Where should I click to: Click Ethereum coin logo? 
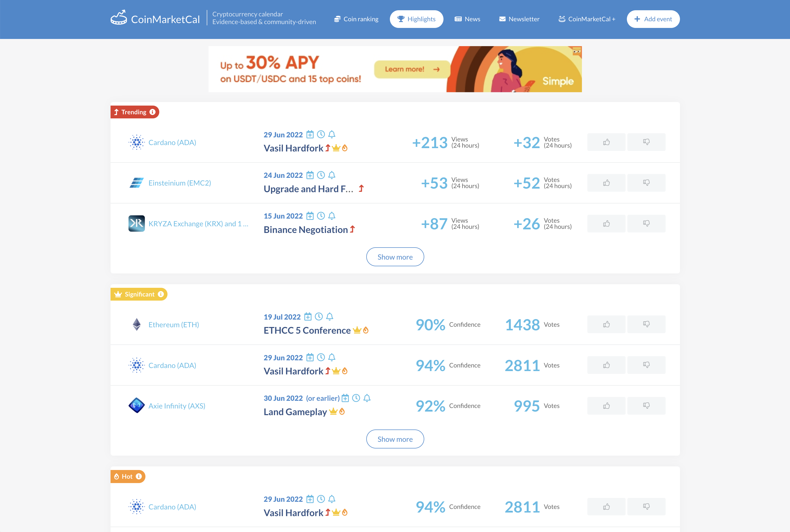click(x=136, y=324)
